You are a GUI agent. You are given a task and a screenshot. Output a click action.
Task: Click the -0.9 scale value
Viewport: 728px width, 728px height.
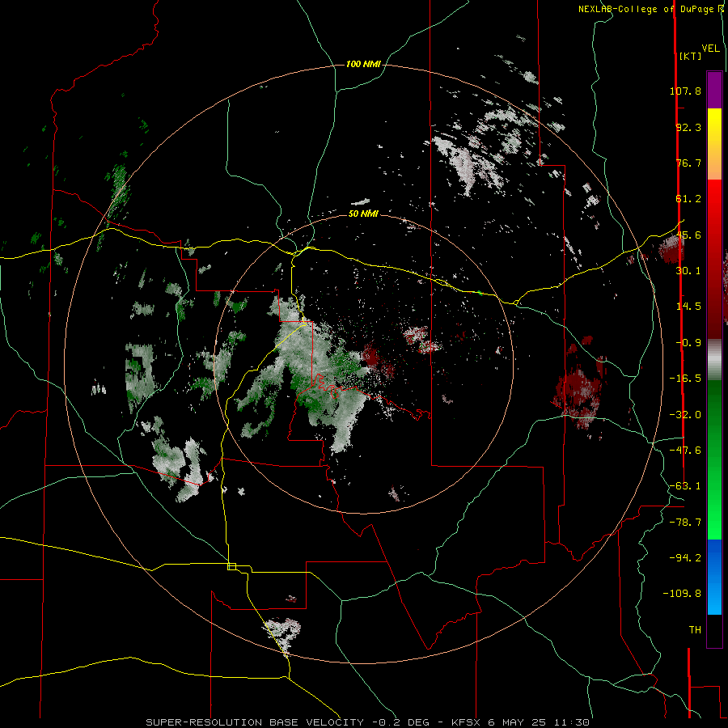tap(688, 343)
